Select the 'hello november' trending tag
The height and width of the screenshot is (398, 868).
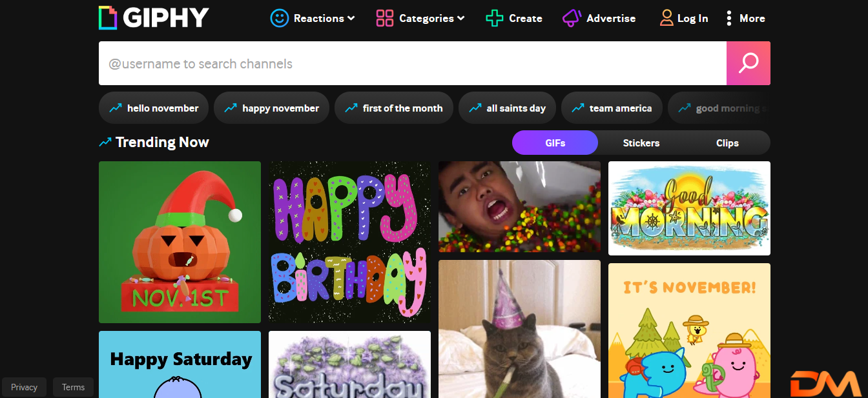(x=154, y=108)
